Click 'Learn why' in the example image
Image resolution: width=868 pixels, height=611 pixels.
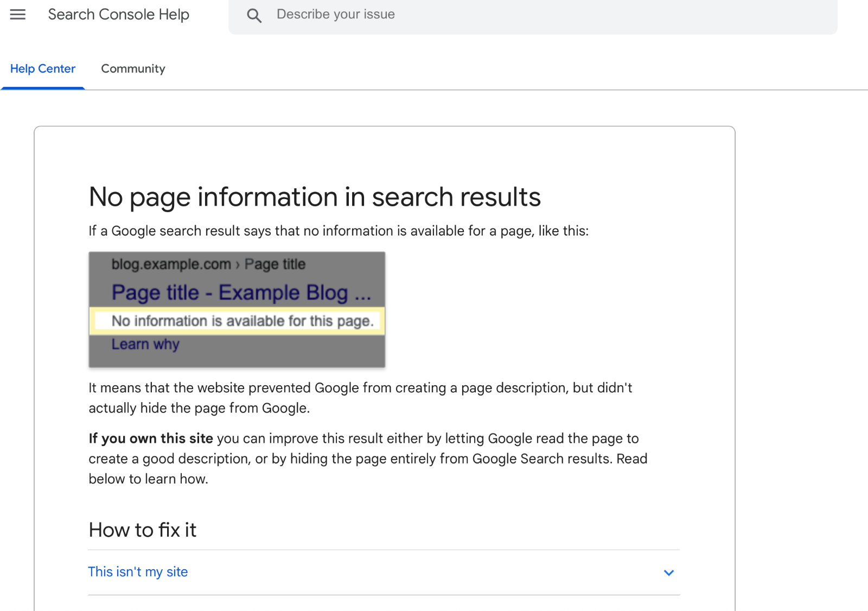(145, 345)
